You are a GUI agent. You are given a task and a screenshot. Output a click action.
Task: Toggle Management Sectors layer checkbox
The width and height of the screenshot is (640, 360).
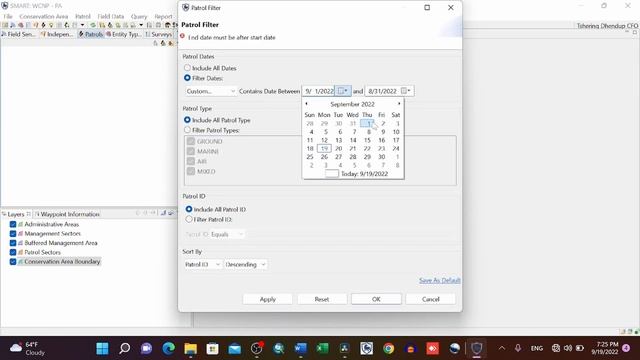pos(13,233)
